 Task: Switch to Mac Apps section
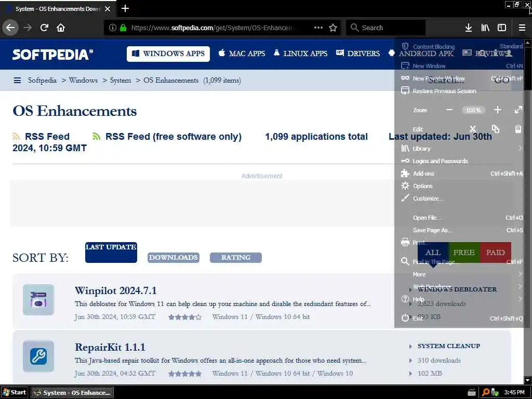(x=242, y=54)
